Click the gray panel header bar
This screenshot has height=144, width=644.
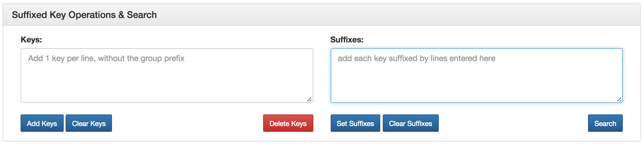386,15
